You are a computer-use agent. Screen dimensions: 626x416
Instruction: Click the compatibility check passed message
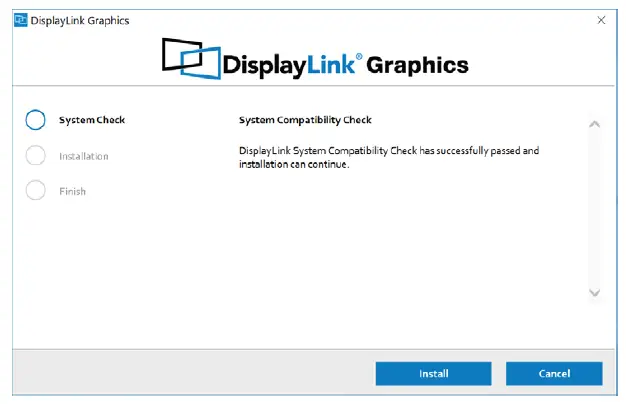click(389, 157)
